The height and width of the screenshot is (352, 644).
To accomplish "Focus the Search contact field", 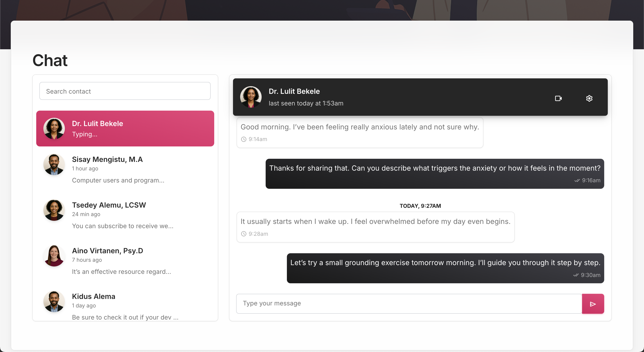I will pyautogui.click(x=125, y=91).
